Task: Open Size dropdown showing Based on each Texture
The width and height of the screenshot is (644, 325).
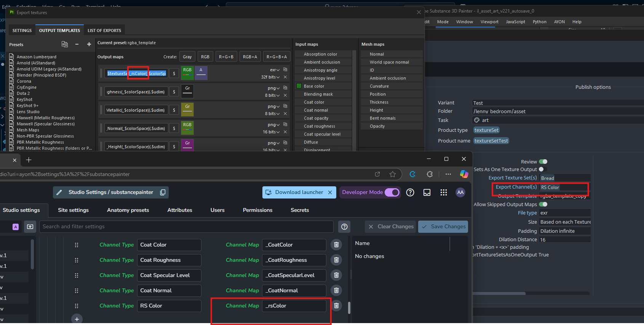Action: [565, 222]
